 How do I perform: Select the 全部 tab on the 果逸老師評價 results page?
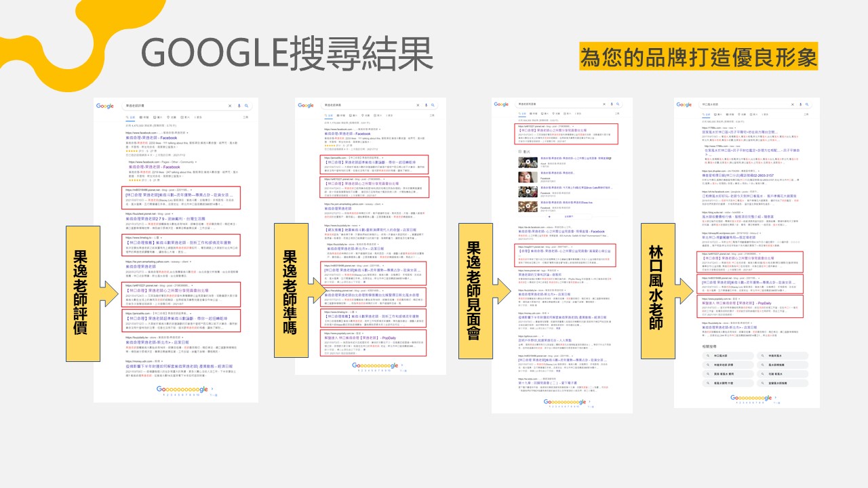tap(129, 117)
